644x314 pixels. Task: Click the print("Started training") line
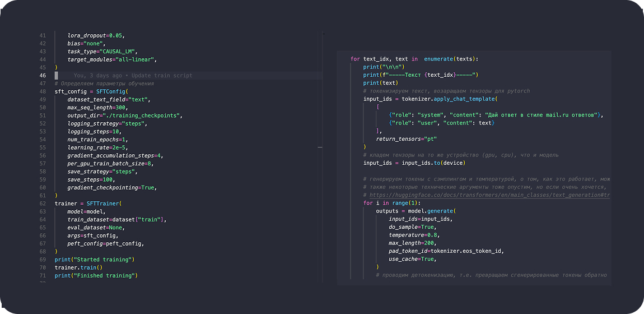click(x=95, y=260)
